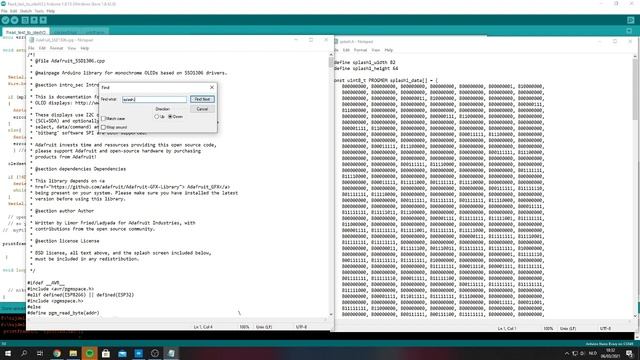Click the '@file Adafruit_SSD1306.cpp' comment line
The width and height of the screenshot is (640, 360).
[x=70, y=61]
